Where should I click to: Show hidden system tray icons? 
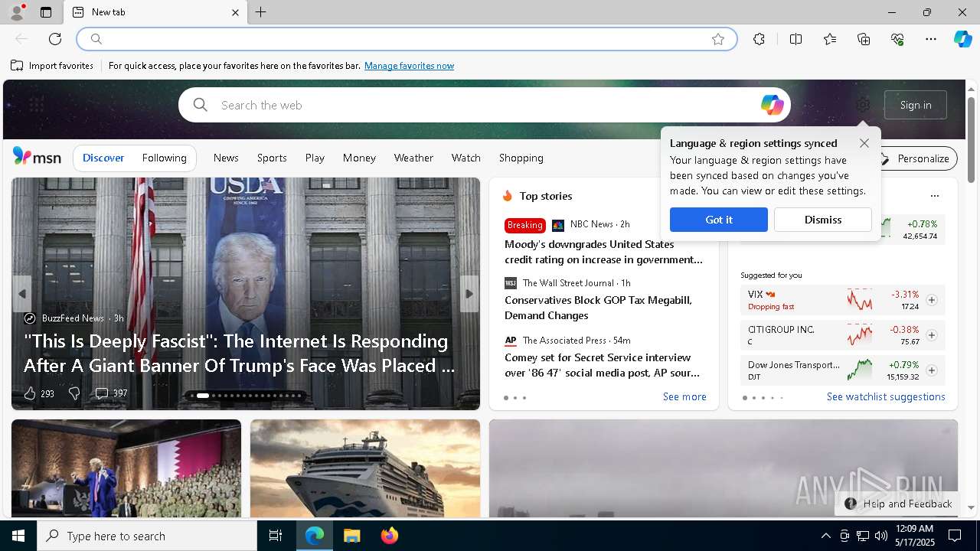[x=825, y=536]
